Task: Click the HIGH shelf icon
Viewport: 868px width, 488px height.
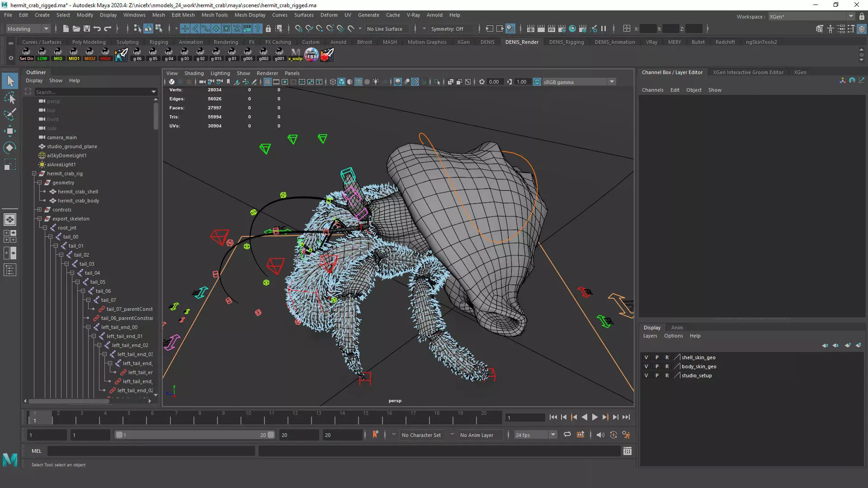Action: click(105, 54)
